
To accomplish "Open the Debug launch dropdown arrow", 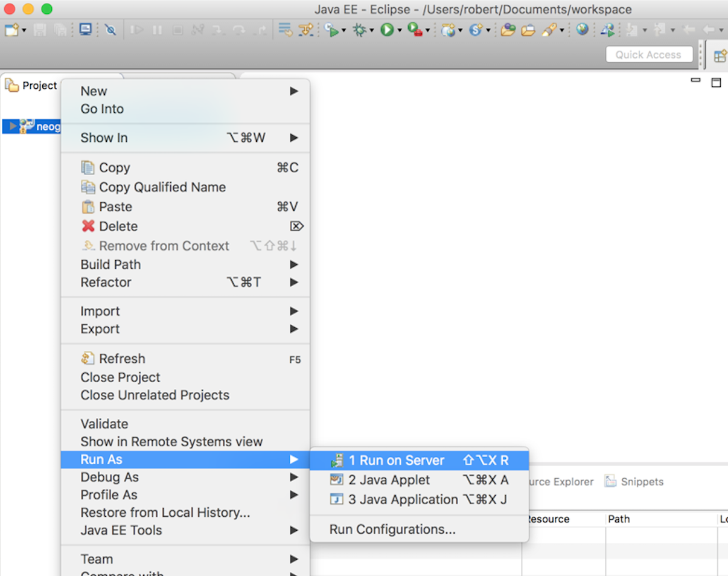I will [x=371, y=30].
